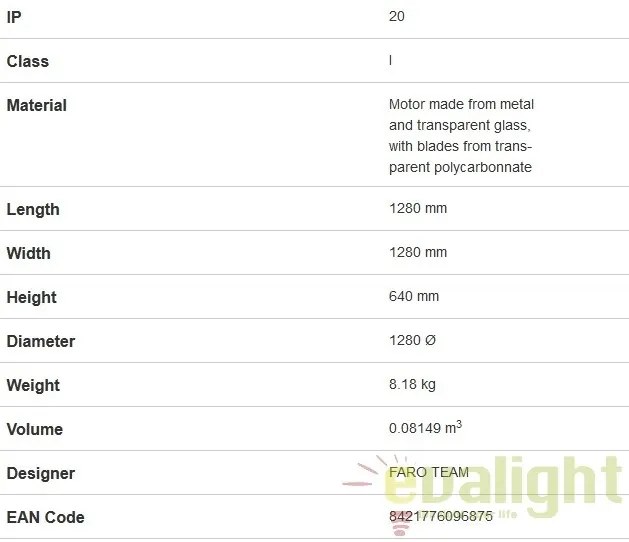Click the Material label
The width and height of the screenshot is (629, 542).
37,105
